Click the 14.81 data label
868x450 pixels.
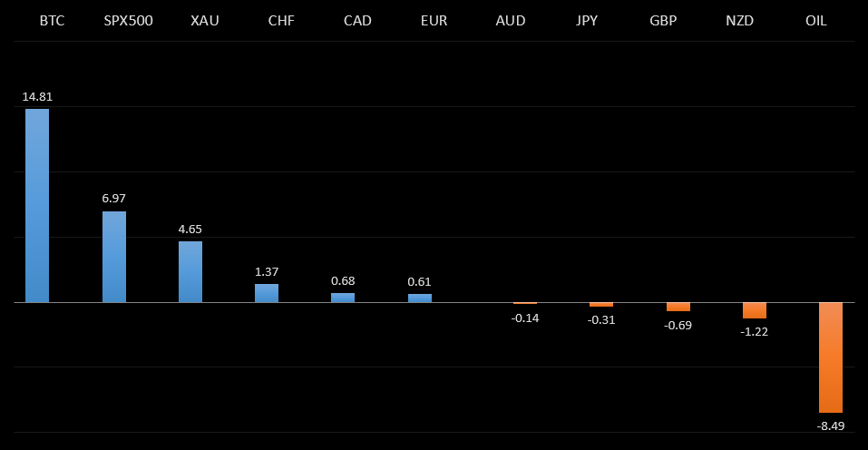click(37, 97)
